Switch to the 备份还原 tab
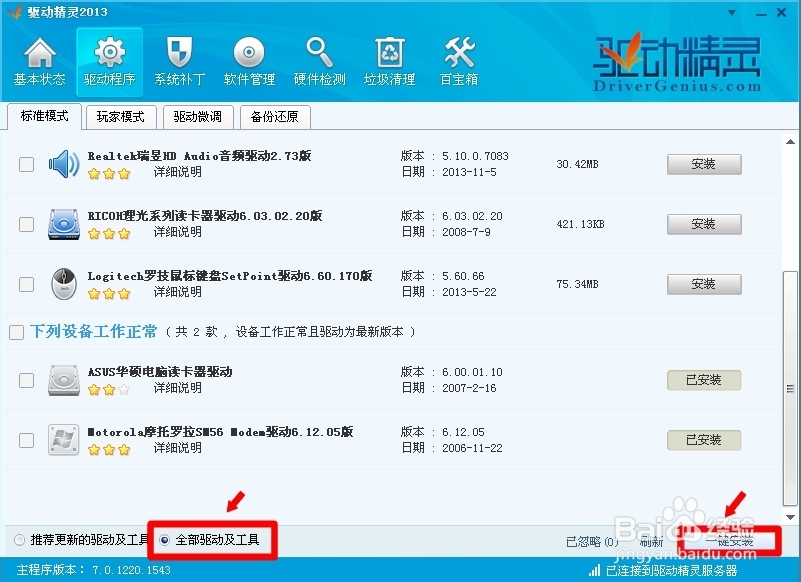This screenshot has height=582, width=801. click(275, 117)
